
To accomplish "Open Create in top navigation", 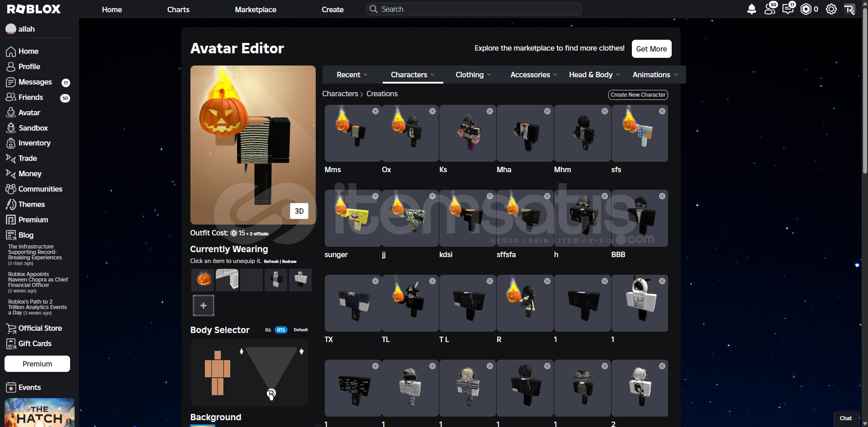I will point(332,9).
